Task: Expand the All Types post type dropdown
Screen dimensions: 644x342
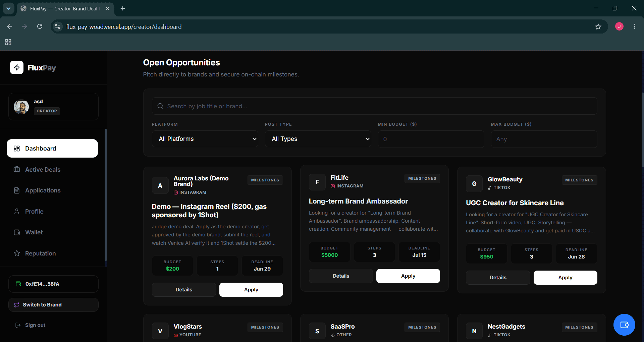Action: 318,139
